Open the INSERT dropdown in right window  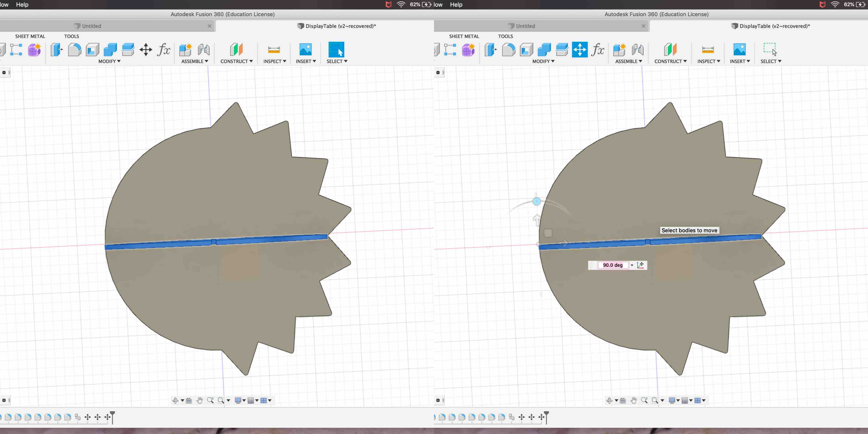(740, 61)
